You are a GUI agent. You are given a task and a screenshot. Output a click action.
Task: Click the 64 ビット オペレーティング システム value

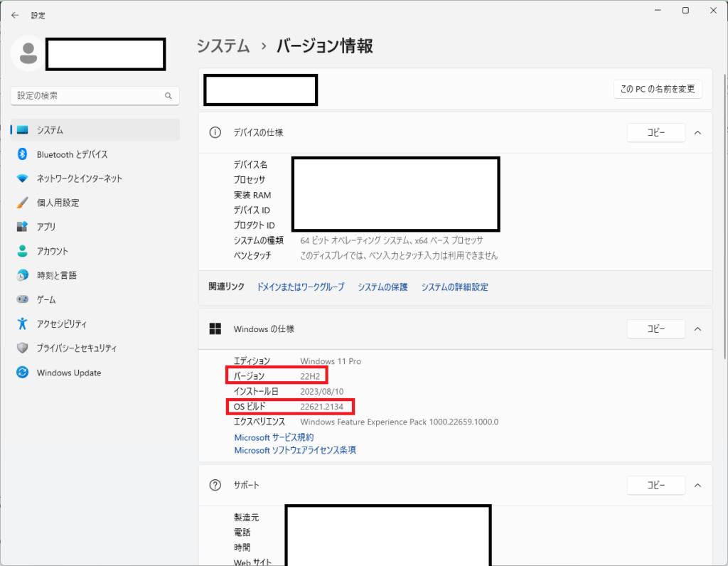[x=392, y=240]
